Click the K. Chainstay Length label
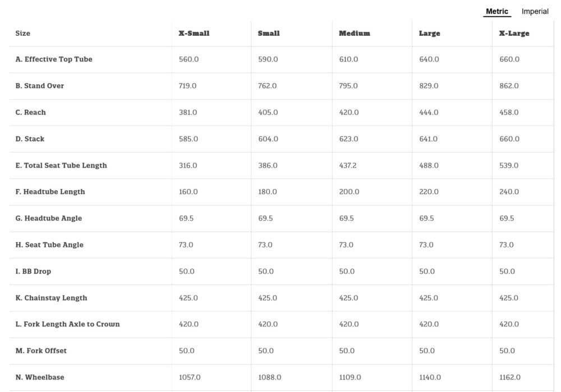Viewport: 561px width, 392px height. click(51, 298)
